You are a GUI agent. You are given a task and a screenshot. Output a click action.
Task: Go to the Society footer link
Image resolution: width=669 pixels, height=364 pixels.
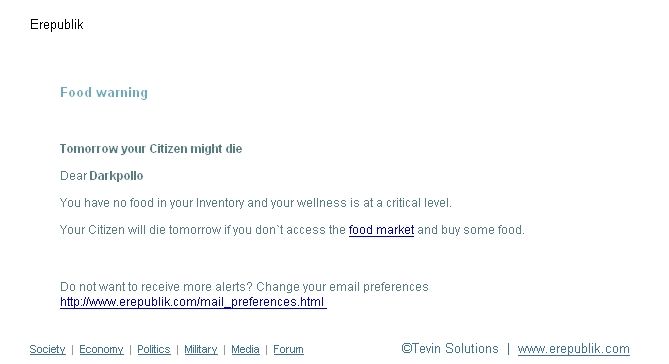47,349
